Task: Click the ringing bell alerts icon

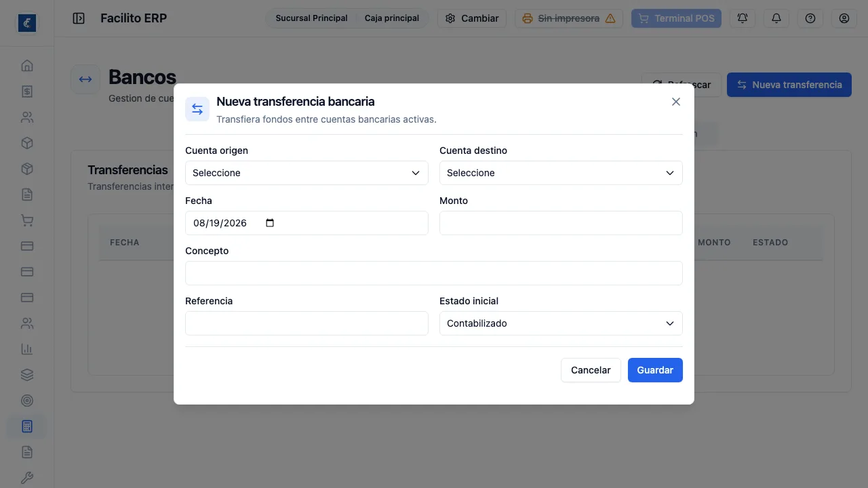Action: [x=743, y=18]
